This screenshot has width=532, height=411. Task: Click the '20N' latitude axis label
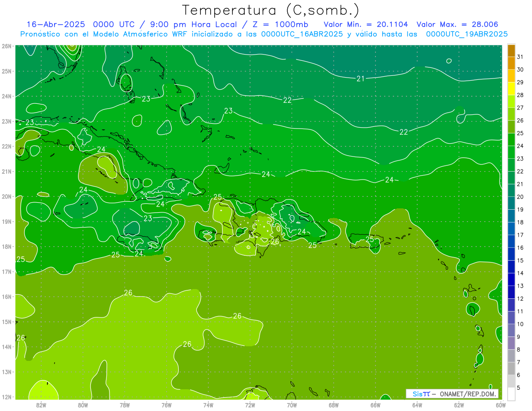[x=7, y=196]
